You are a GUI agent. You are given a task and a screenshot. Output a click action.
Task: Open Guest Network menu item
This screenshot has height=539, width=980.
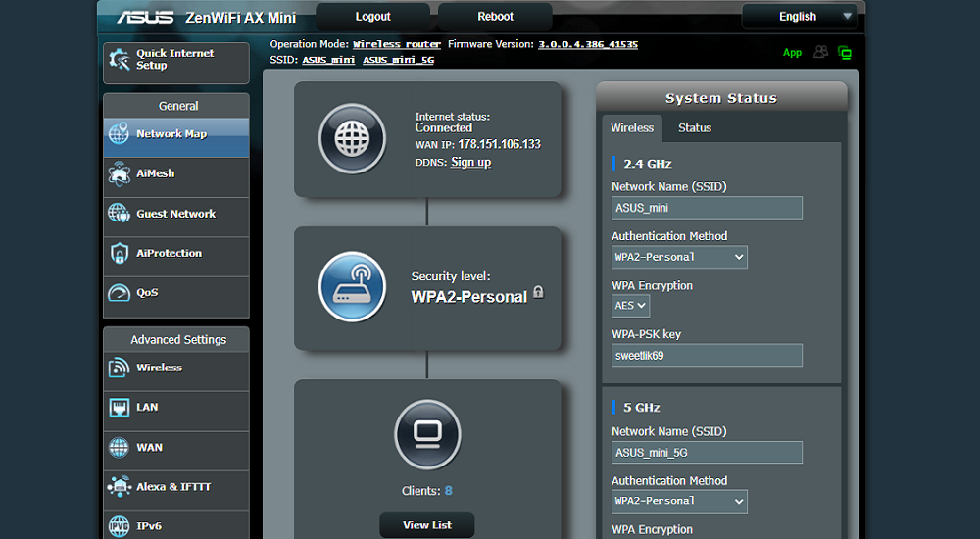click(176, 217)
